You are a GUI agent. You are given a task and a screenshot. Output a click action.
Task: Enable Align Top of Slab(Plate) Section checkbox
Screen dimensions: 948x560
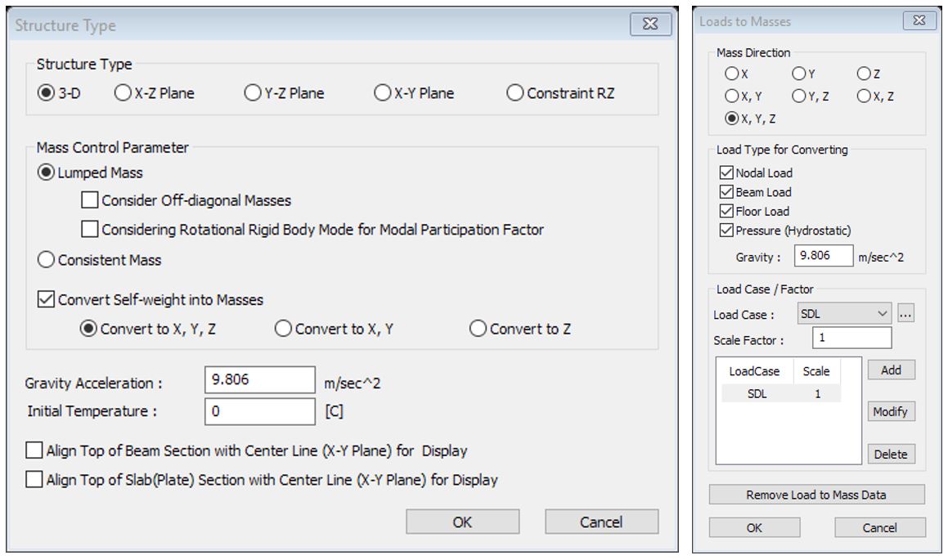pos(34,480)
